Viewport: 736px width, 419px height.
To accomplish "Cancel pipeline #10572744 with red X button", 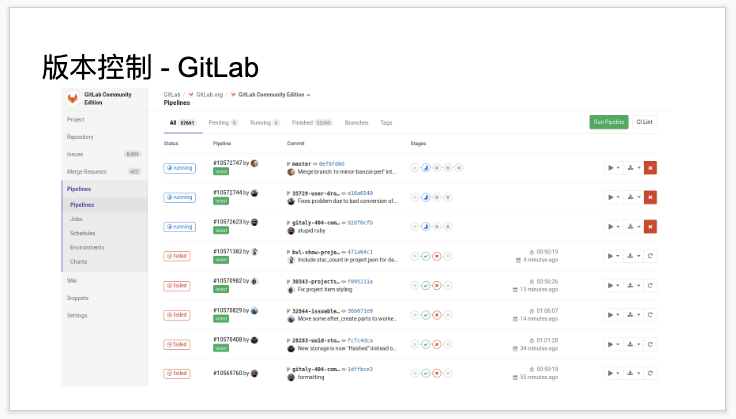I will click(x=650, y=197).
